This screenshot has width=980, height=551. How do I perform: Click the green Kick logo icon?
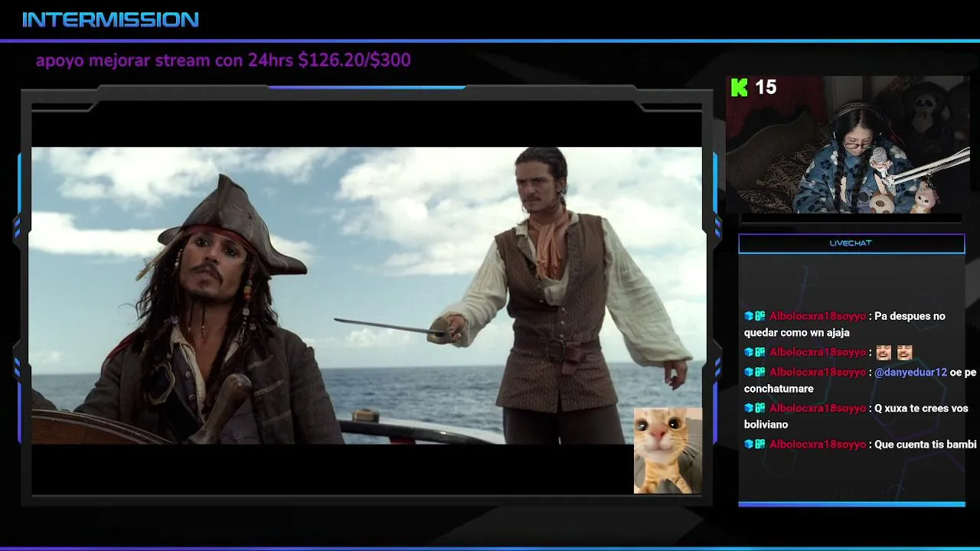[739, 88]
